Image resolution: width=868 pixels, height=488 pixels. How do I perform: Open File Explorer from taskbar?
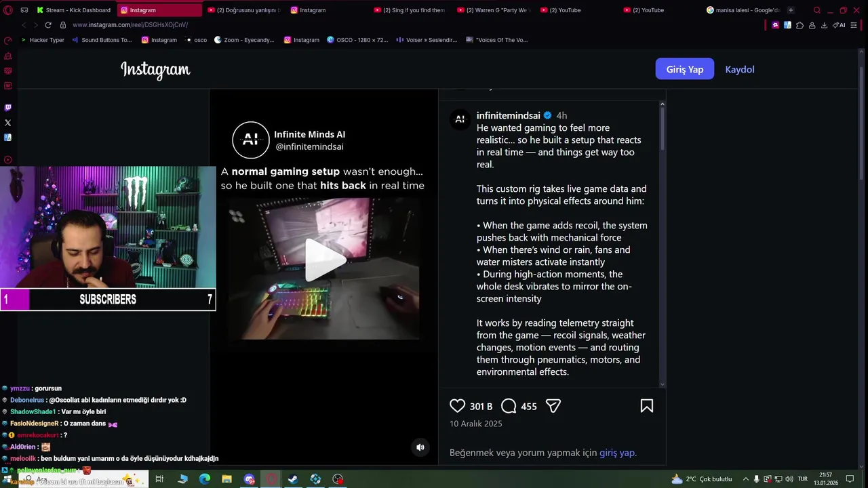coord(227,479)
